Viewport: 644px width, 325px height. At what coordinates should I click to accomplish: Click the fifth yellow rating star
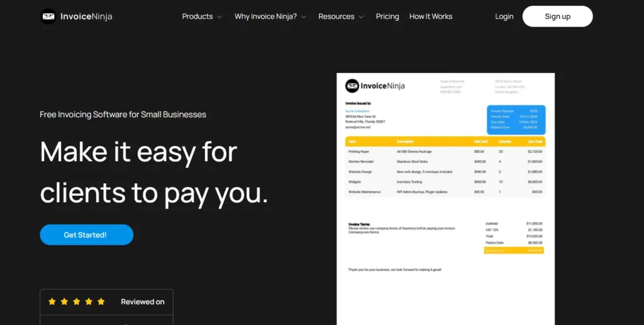[101, 302]
